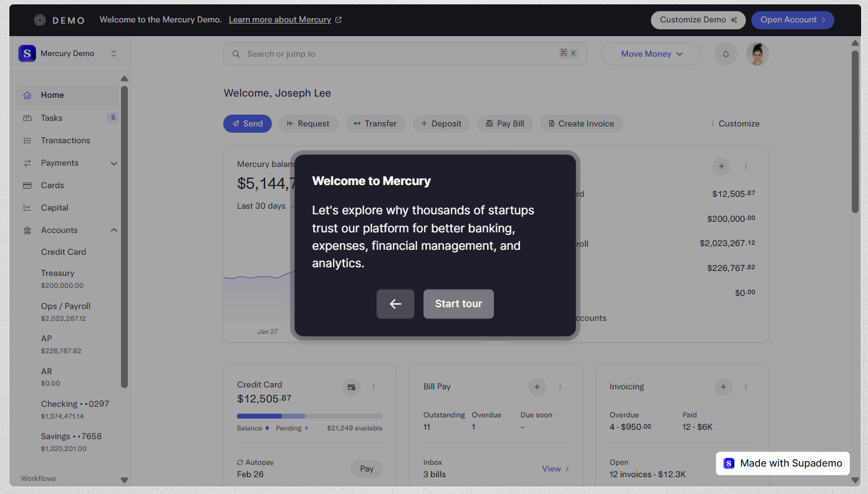This screenshot has width=868, height=494.
Task: Click sidebar scroll down arrow
Action: click(124, 480)
